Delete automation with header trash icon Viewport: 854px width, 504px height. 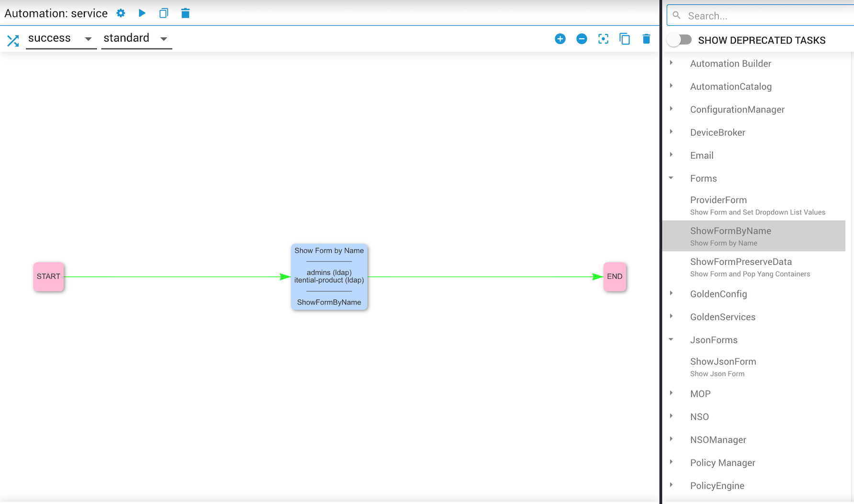[185, 13]
